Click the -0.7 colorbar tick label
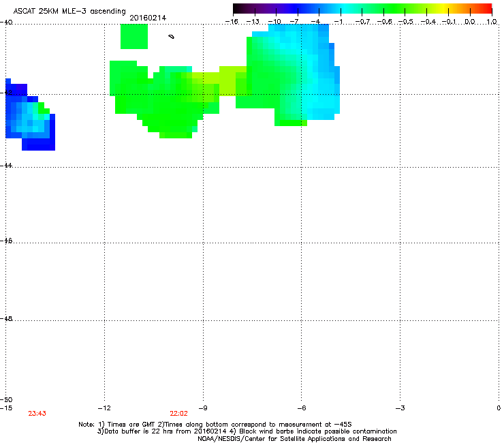 click(362, 22)
